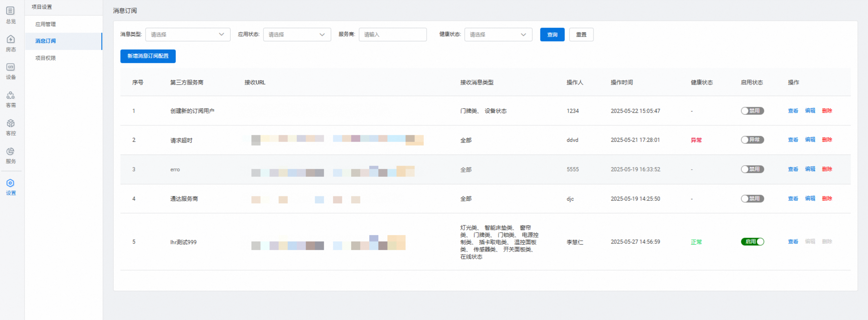The height and width of the screenshot is (320, 868).
Task: Click the lhr测试999 provider name cell
Action: [x=183, y=242]
